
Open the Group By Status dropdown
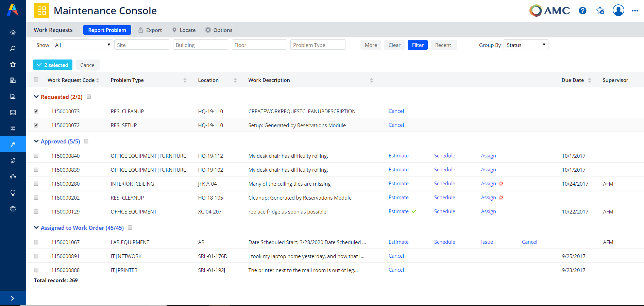526,45
